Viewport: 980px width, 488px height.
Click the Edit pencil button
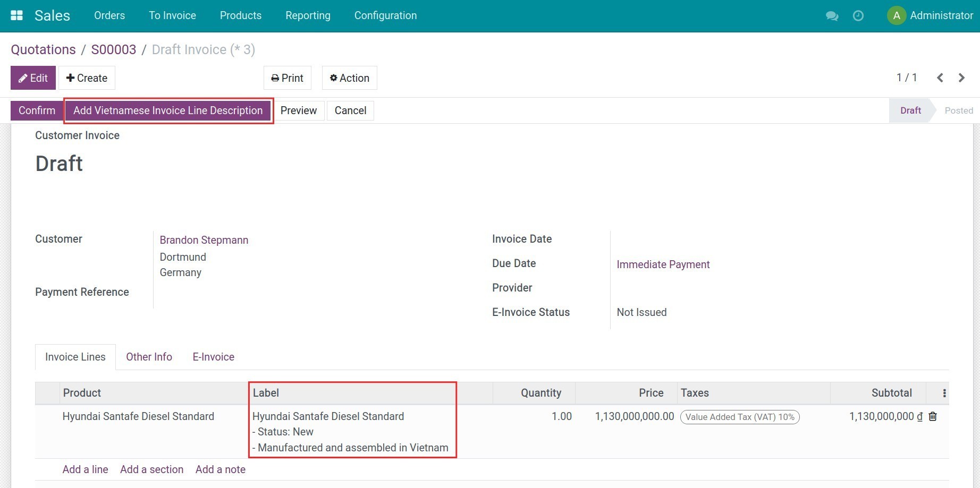[x=33, y=78]
